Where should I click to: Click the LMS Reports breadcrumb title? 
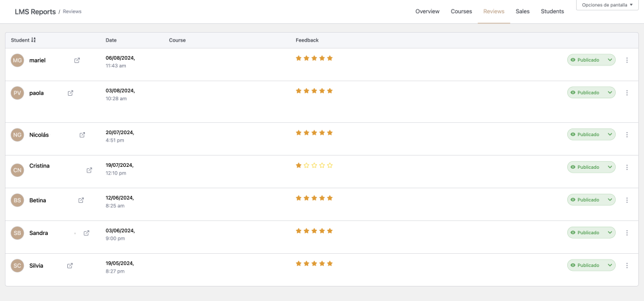tap(35, 11)
